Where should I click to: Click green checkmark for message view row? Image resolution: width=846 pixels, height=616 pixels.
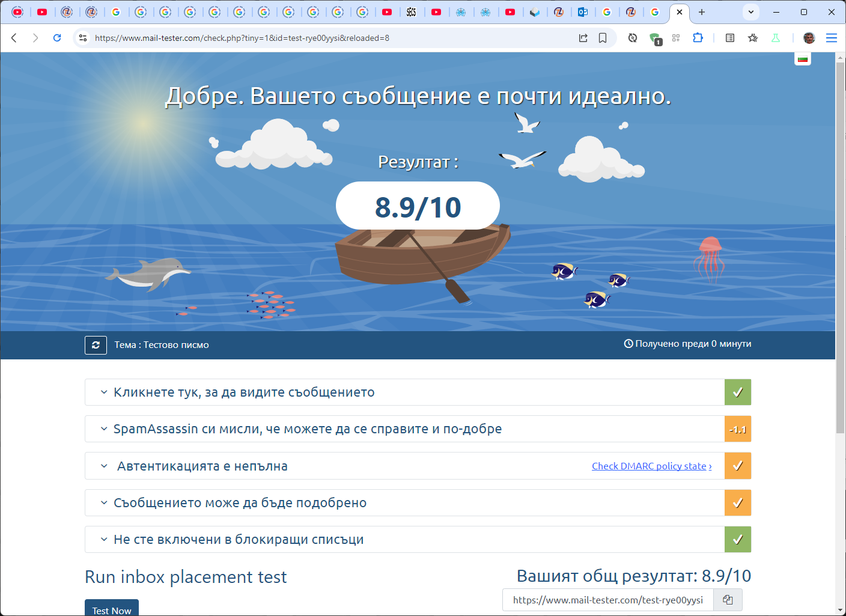pyautogui.click(x=737, y=392)
